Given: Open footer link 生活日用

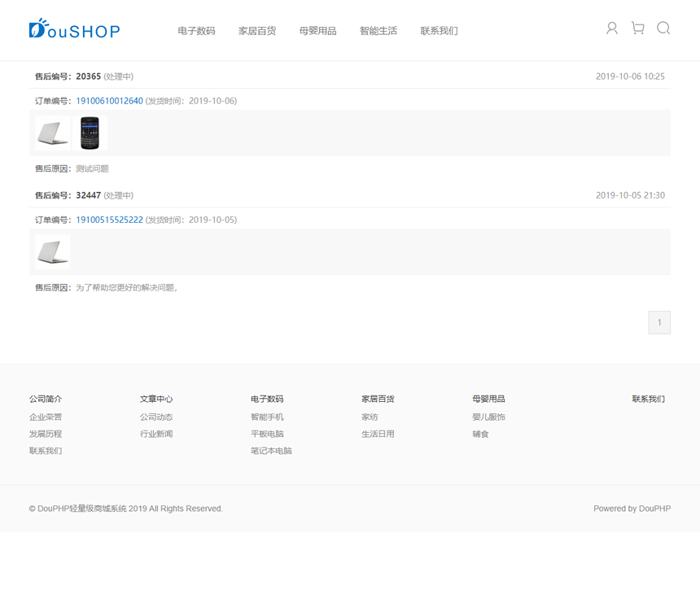Looking at the screenshot, I should (x=378, y=434).
